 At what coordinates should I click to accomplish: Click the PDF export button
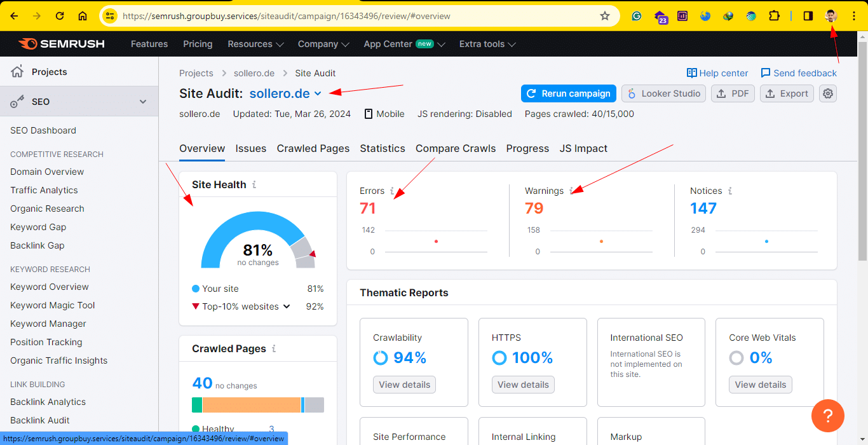pyautogui.click(x=733, y=93)
